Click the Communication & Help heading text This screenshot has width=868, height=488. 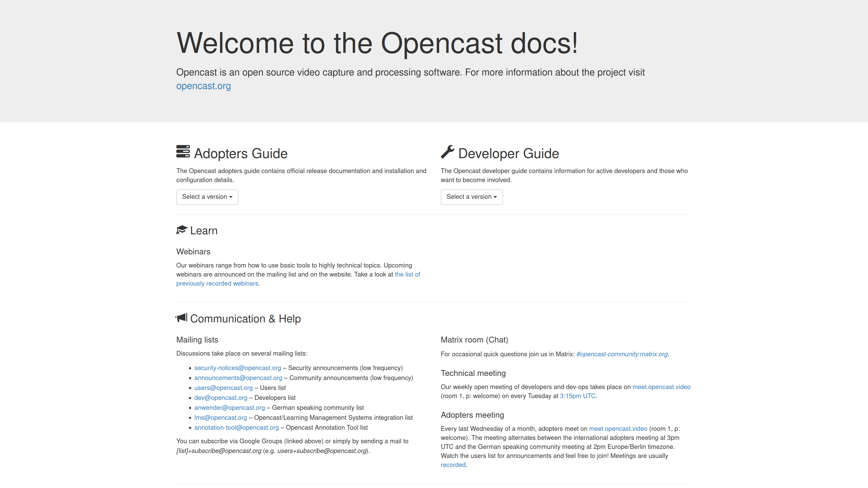click(x=245, y=319)
